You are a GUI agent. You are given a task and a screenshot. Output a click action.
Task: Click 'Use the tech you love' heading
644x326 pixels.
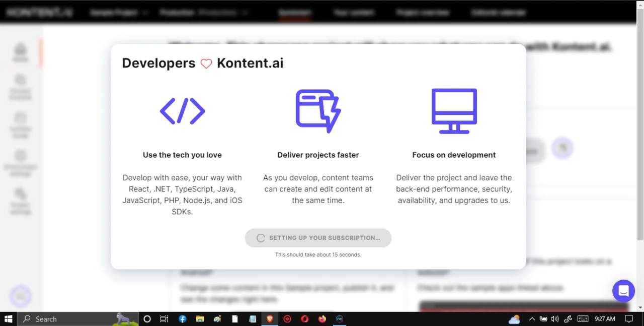(x=182, y=155)
